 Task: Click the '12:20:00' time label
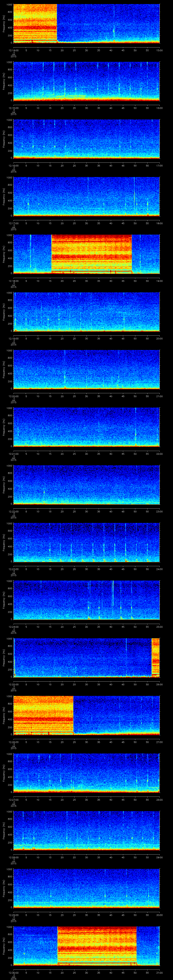pyautogui.click(x=13, y=396)
